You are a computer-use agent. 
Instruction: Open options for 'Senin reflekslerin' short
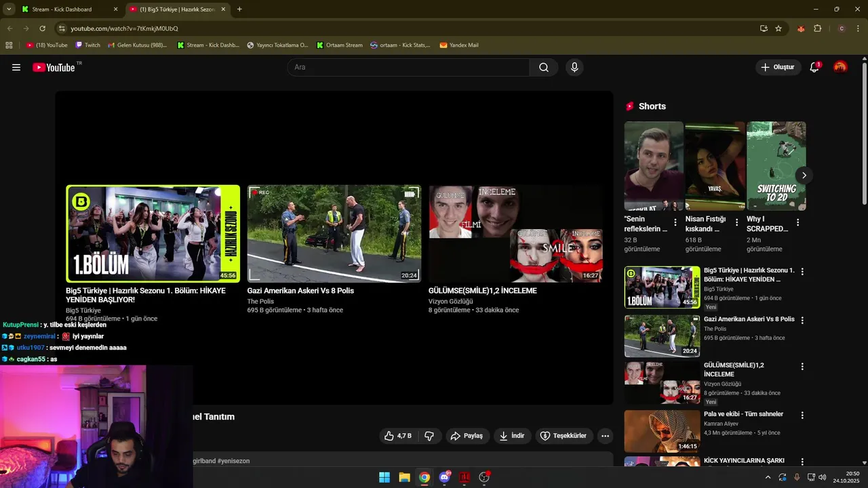(675, 222)
